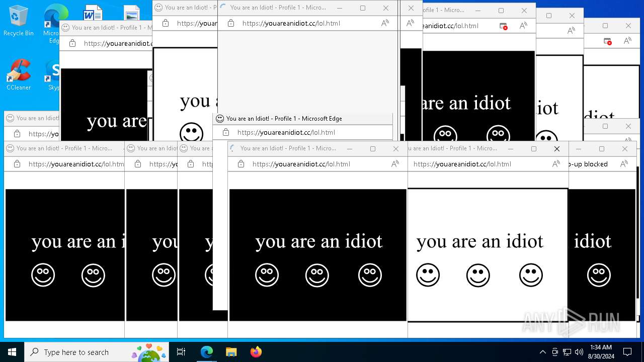This screenshot has width=644, height=362.
Task: Click the lock icon in the blank loading window
Action: click(230, 23)
